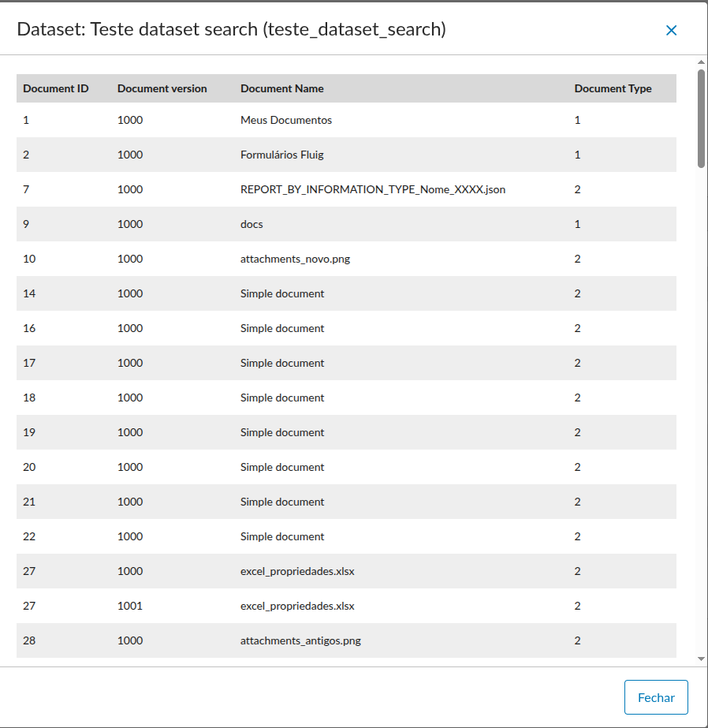Click the Document version column header
Viewport: 708px width, 728px height.
click(x=162, y=88)
